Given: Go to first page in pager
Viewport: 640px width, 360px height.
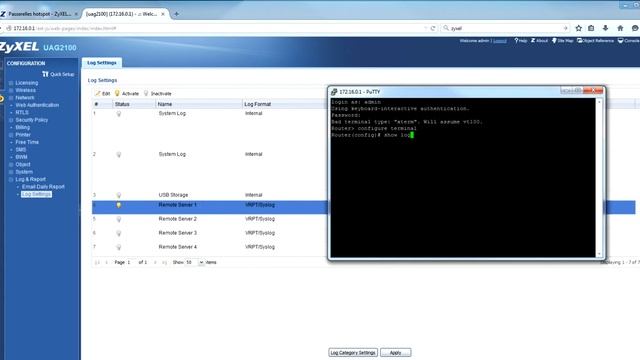Looking at the screenshot, I should (97, 262).
